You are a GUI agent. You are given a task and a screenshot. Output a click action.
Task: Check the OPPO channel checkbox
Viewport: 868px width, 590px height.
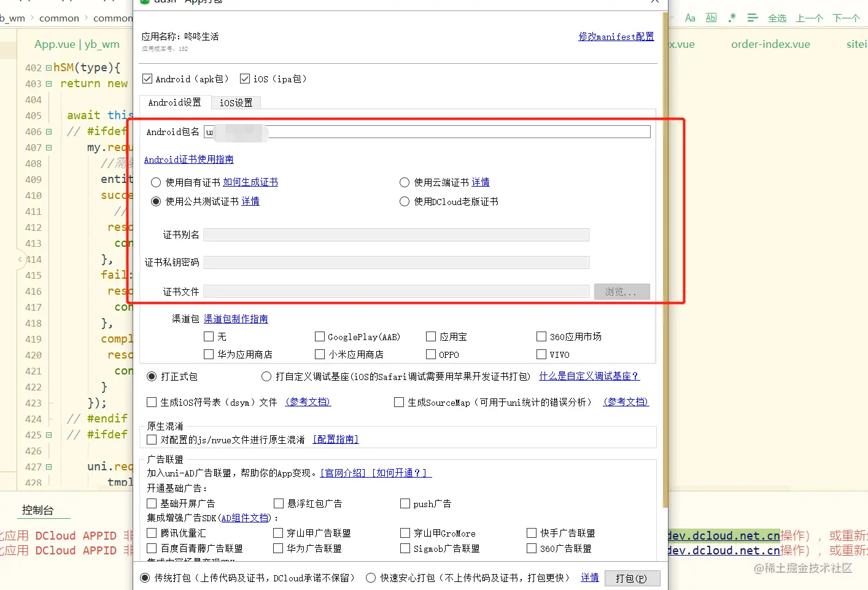(431, 354)
